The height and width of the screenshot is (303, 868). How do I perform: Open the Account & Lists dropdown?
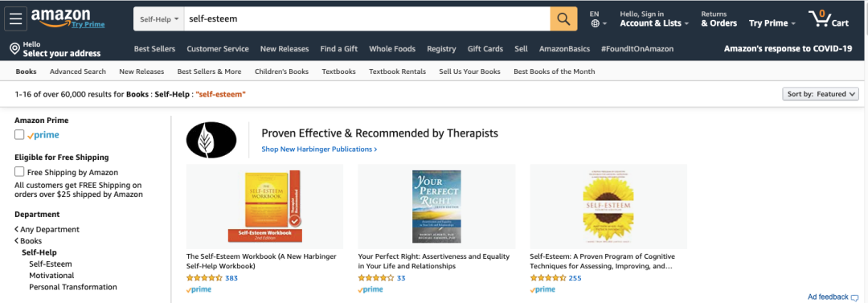654,18
